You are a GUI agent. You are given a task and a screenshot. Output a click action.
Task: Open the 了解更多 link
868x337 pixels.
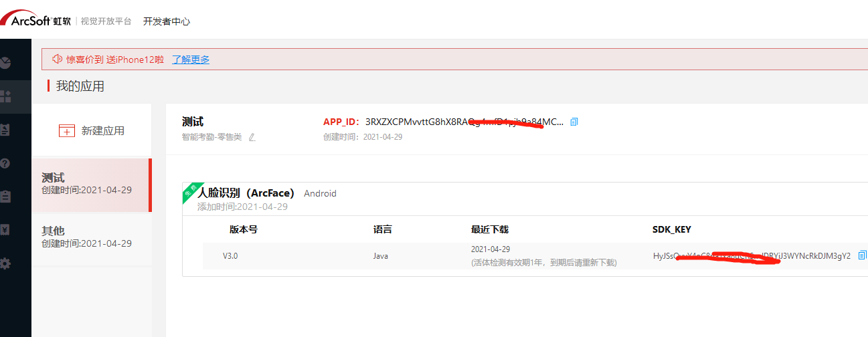click(x=191, y=60)
